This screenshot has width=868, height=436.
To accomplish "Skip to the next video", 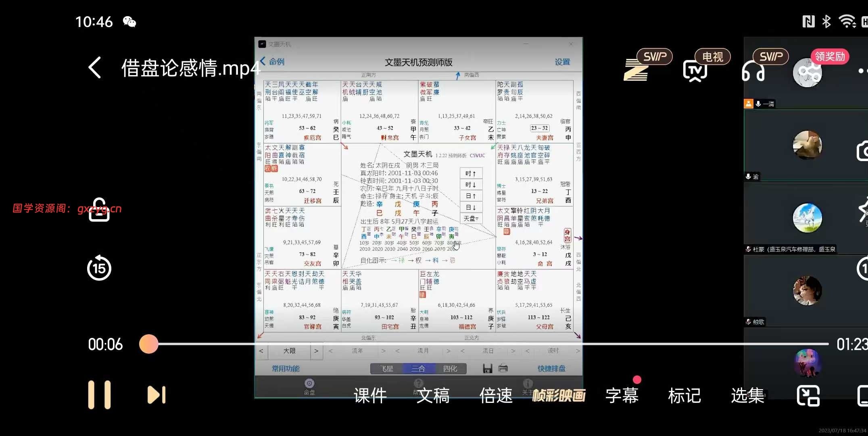I will pos(156,395).
